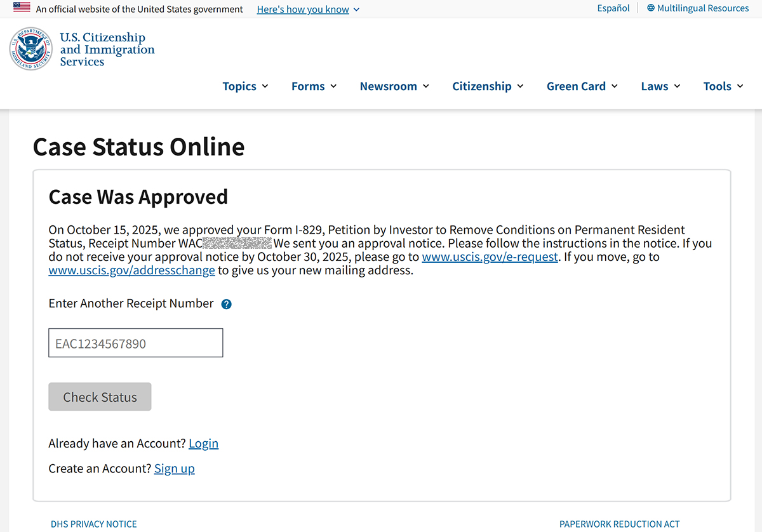
Task: Click the Sign up link
Action: coord(174,469)
